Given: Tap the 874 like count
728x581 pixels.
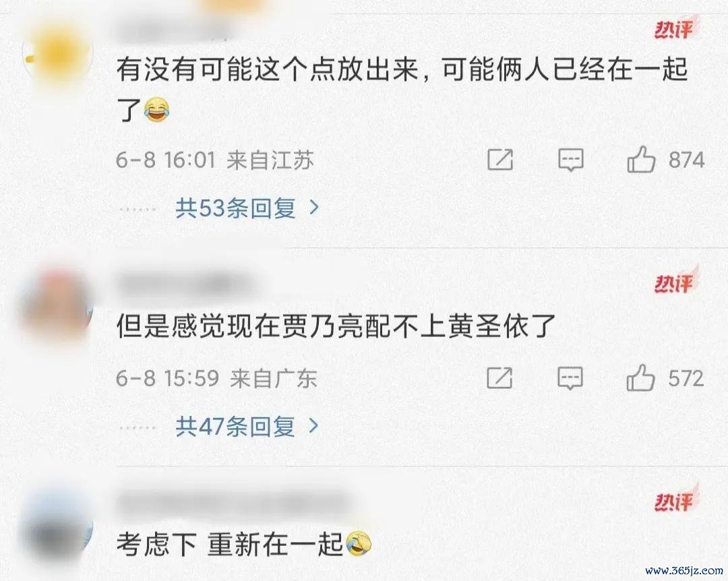Looking at the screenshot, I should pos(687,160).
